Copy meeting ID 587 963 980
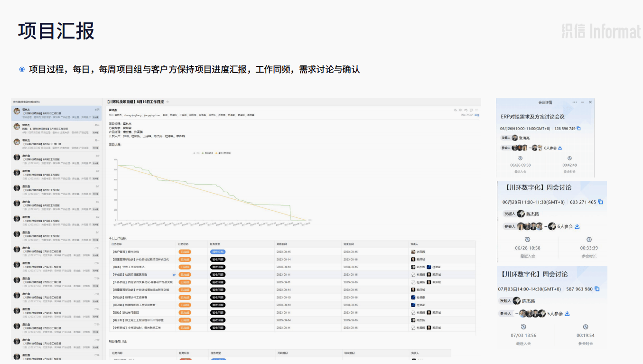The image size is (643, 364). point(597,289)
